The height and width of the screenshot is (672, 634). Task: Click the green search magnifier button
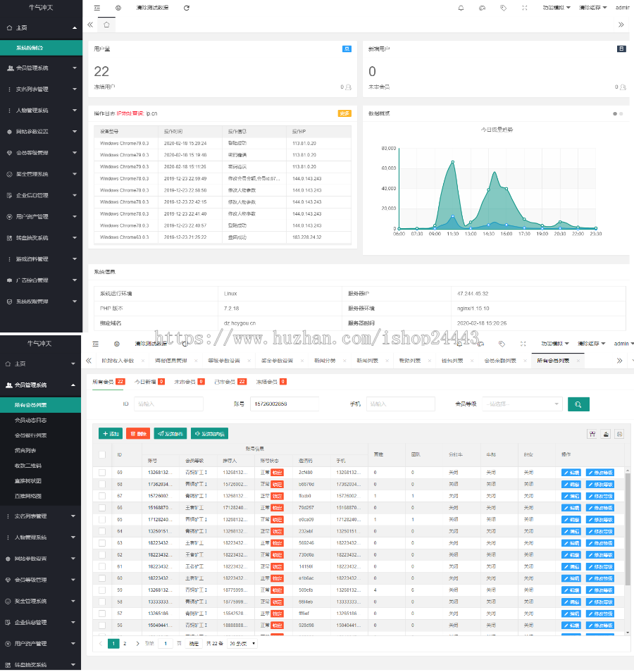point(578,404)
